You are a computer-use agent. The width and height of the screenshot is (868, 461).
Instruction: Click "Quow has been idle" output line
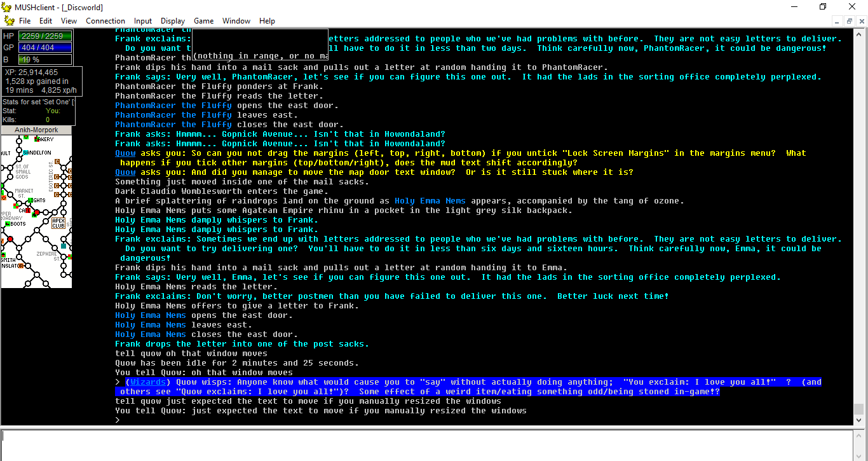237,363
